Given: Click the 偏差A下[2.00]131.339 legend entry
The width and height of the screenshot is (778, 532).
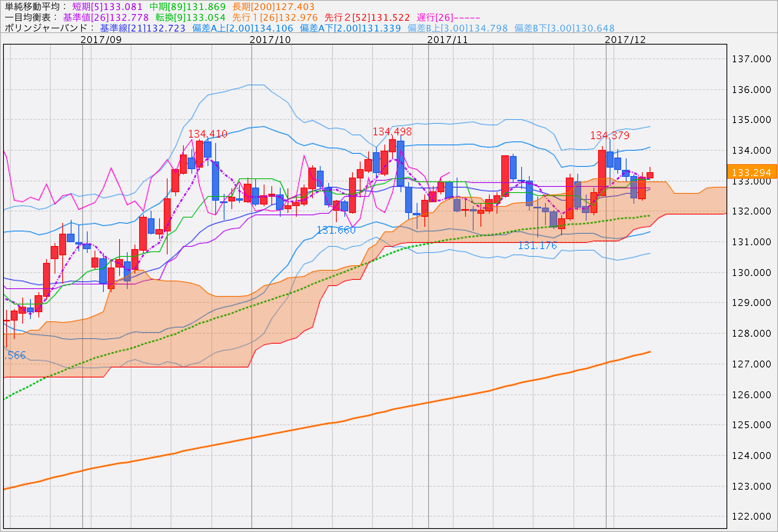Looking at the screenshot, I should (350, 28).
